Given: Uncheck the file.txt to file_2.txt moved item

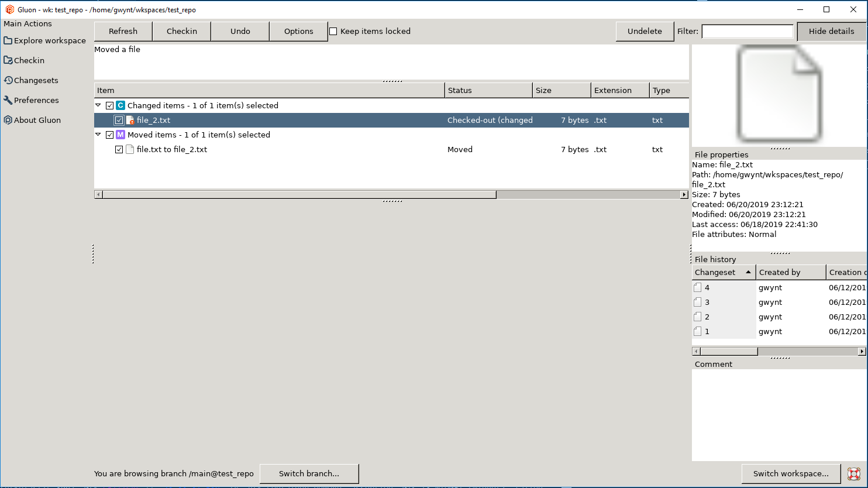Looking at the screenshot, I should pos(119,149).
